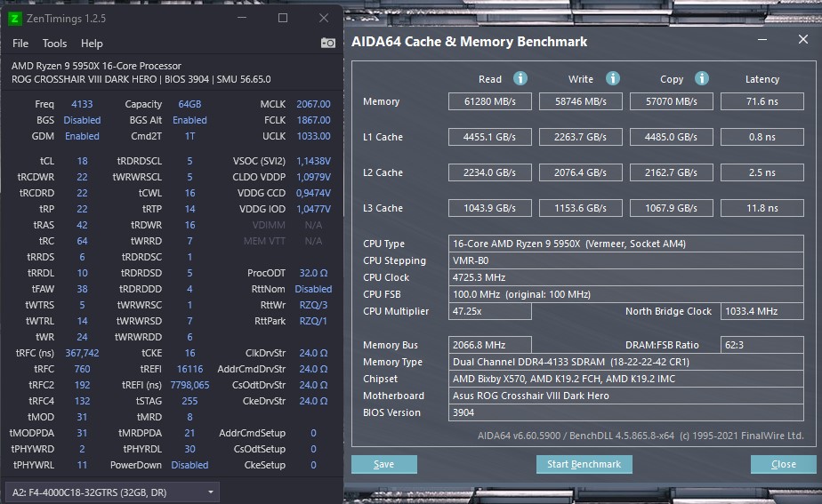Click the Freq value 4133 in ZenTimings
Screen dimensions: 822x504
point(82,104)
